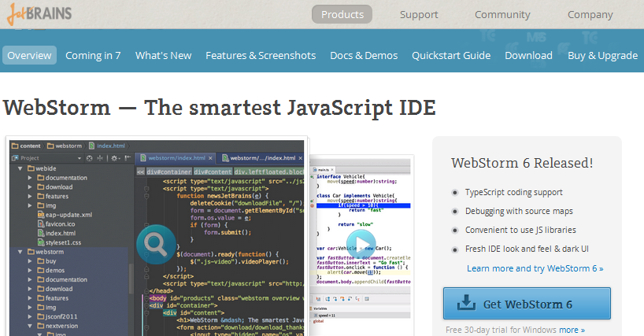Open the Project panel gear settings
The width and height of the screenshot is (644, 336).
point(115,158)
